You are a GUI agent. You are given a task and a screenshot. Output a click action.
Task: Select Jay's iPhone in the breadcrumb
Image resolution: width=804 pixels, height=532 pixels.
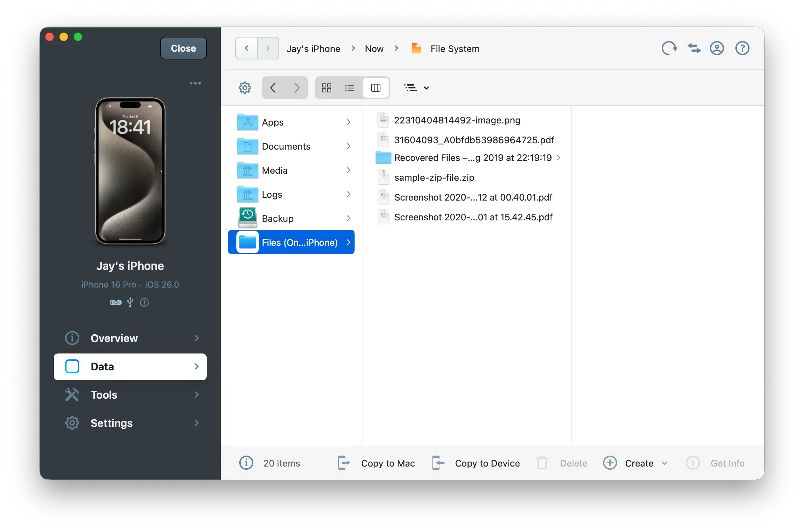[313, 48]
